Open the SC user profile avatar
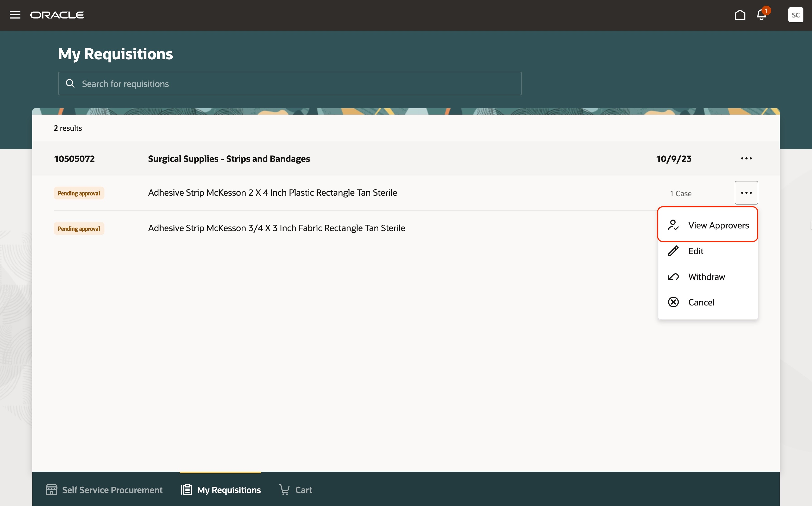The width and height of the screenshot is (812, 506). [x=795, y=15]
